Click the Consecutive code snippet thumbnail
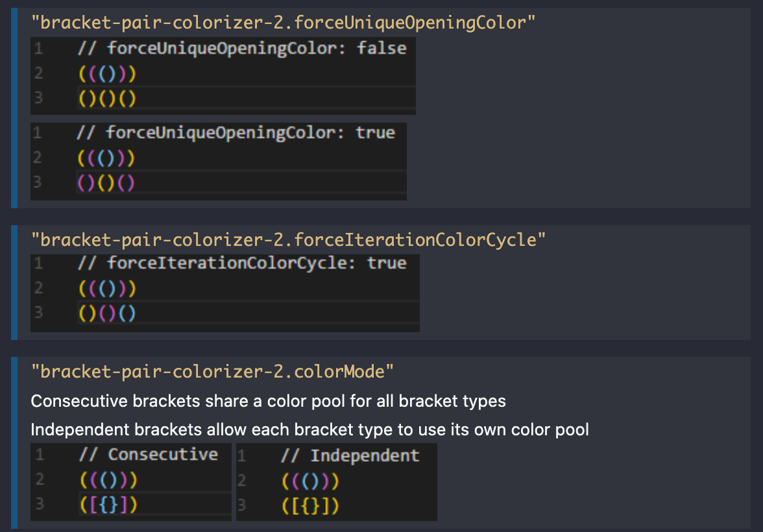Image resolution: width=763 pixels, height=532 pixels. (130, 481)
